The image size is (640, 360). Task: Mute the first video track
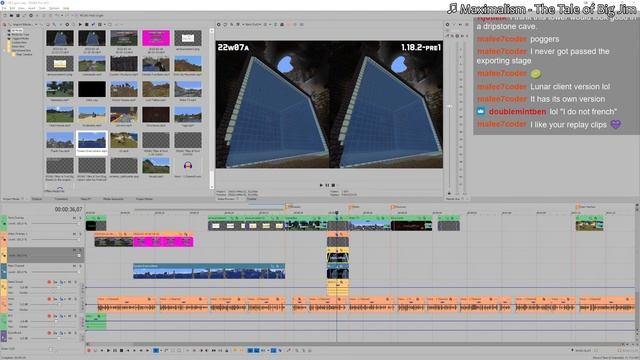(x=74, y=218)
